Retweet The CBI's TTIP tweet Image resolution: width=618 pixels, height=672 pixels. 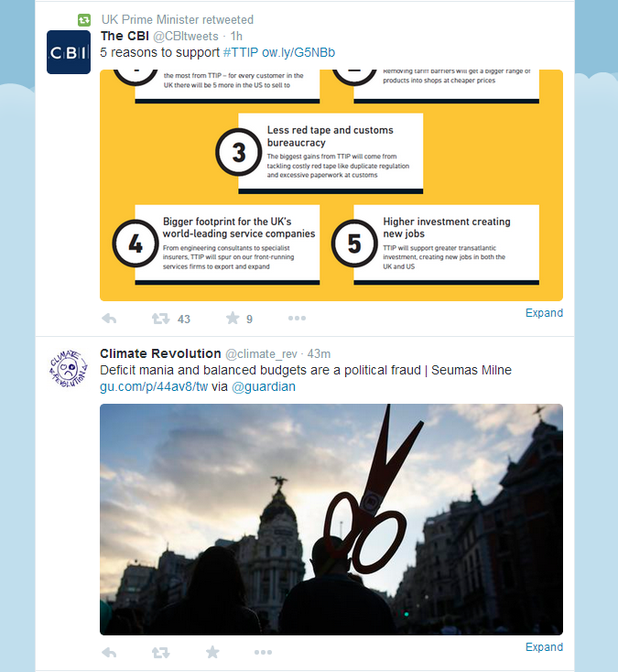(161, 319)
